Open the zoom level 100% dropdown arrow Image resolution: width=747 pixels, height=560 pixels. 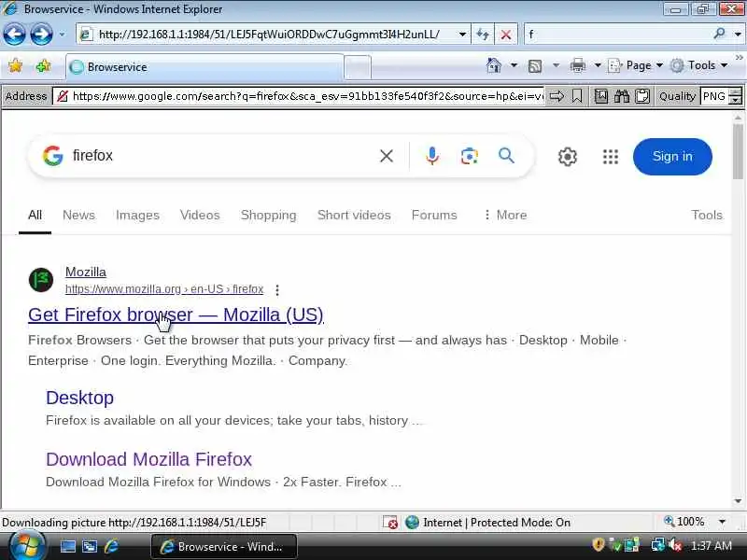point(722,522)
